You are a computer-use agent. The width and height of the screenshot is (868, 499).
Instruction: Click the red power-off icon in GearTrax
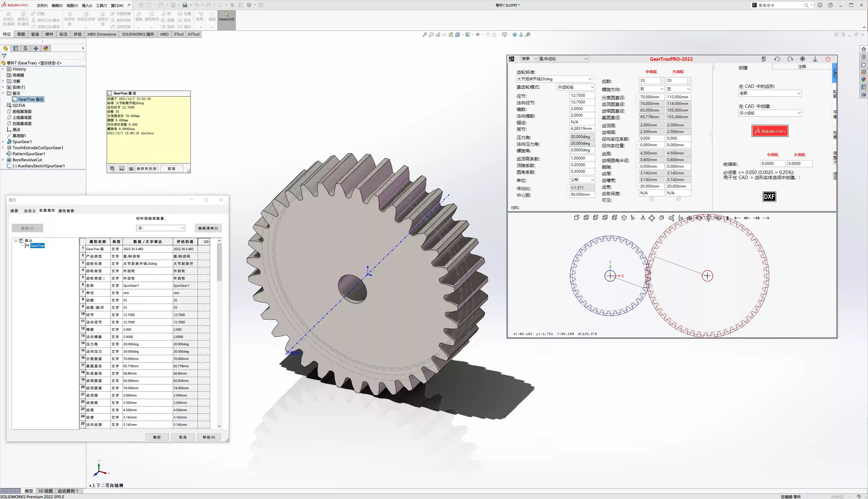(x=828, y=59)
